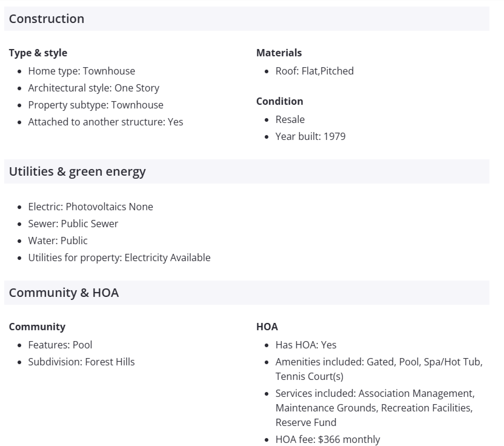The image size is (504, 446).
Task: Click the Architectural style: One Story item
Action: point(93,88)
